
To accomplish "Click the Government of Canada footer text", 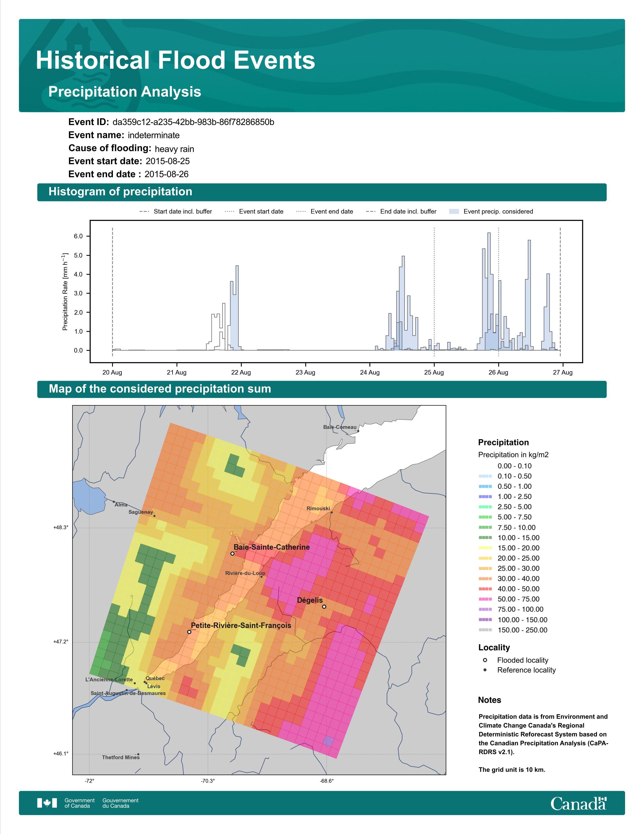I will point(79,803).
